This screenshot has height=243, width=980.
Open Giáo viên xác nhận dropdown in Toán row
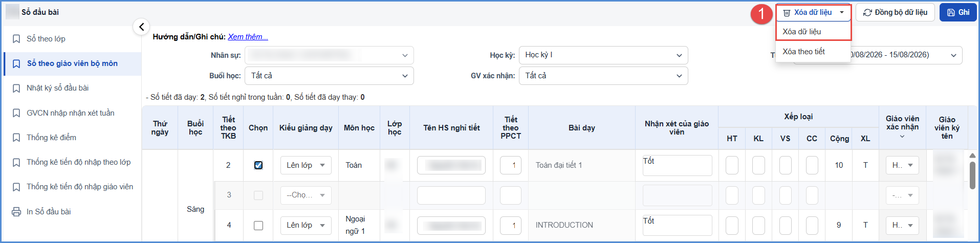point(902,165)
